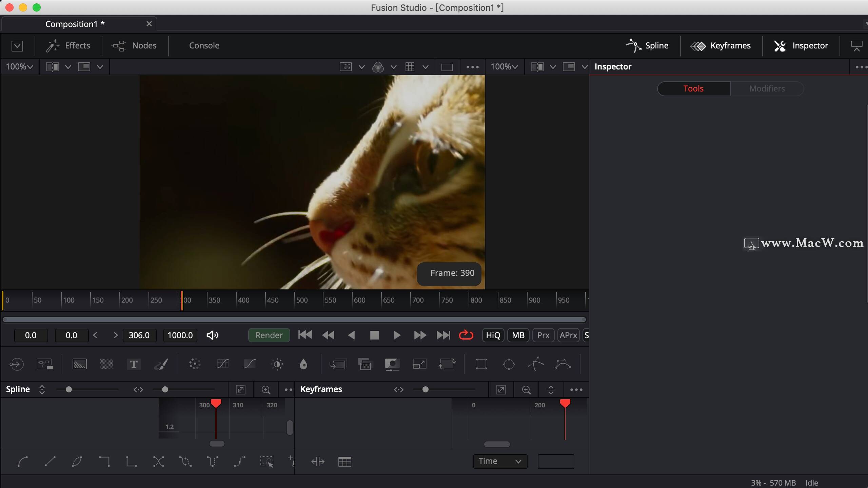Add the Blur droplet tool
868x488 pixels.
tap(303, 364)
